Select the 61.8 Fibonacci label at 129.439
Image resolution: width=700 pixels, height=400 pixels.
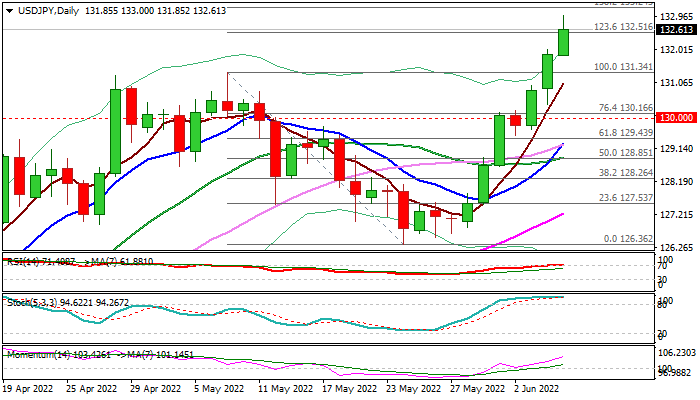[x=626, y=132]
